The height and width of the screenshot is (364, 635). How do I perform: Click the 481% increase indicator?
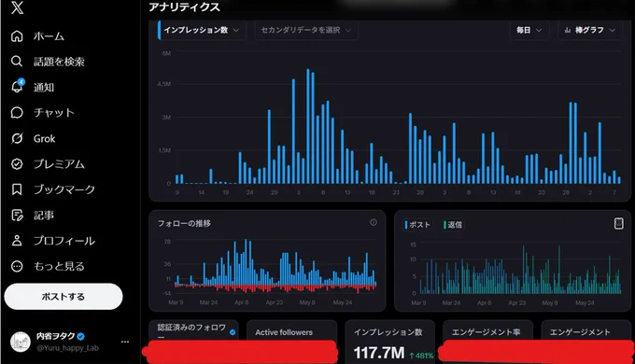tap(421, 356)
